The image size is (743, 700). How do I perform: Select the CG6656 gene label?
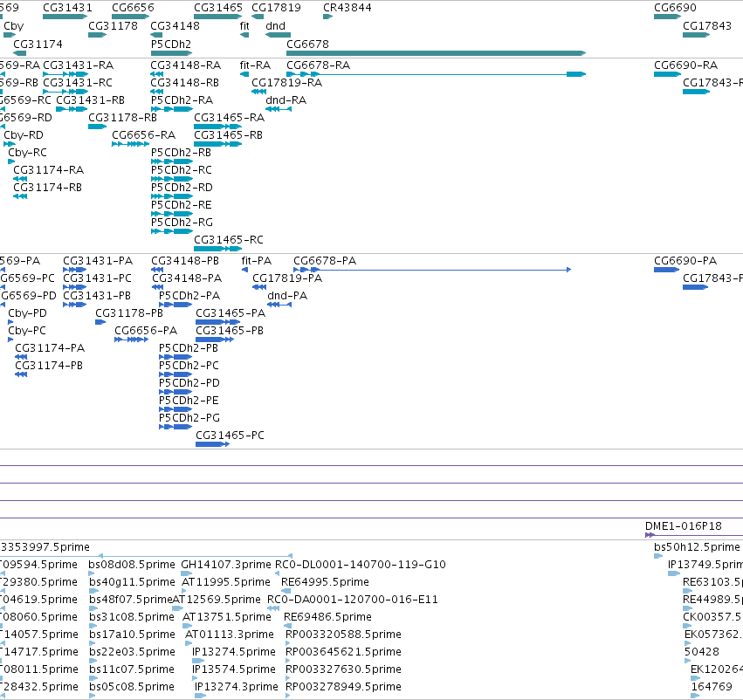(x=134, y=8)
